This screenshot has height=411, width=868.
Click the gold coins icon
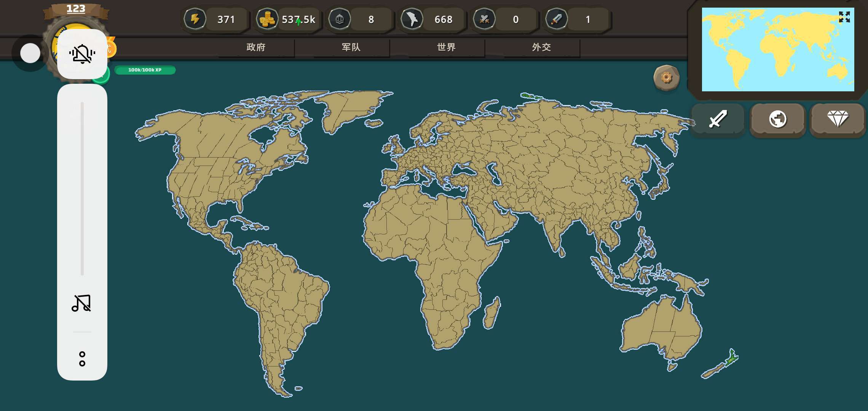point(267,19)
